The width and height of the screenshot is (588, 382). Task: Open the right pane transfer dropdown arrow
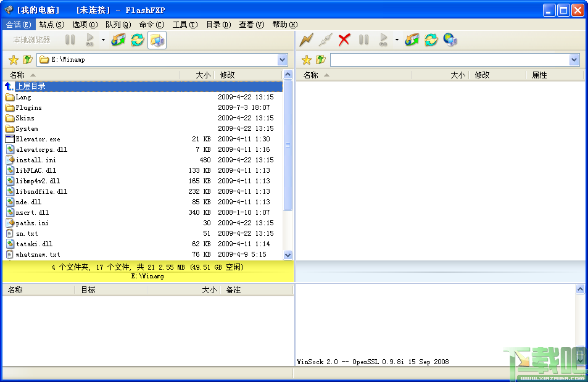click(x=397, y=39)
